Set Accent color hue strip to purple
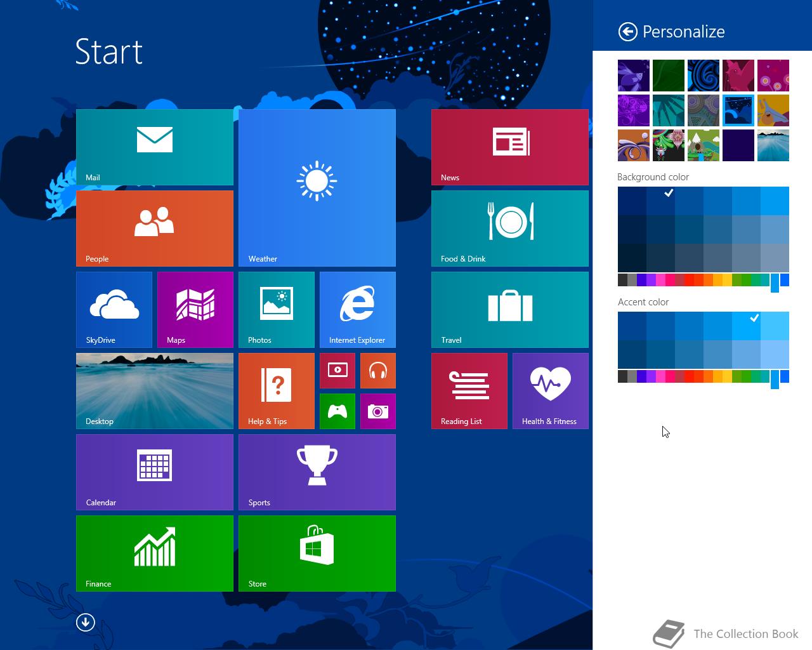This screenshot has height=650, width=812. 651,376
